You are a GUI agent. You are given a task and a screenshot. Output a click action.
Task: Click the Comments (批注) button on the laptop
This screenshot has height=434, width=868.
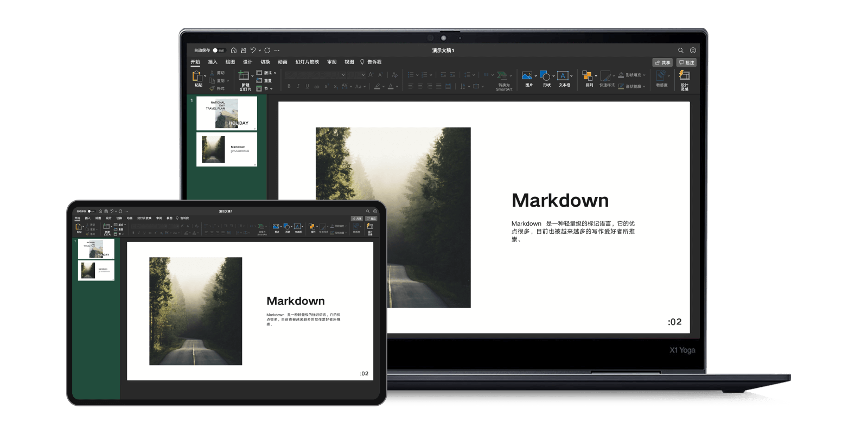point(686,62)
